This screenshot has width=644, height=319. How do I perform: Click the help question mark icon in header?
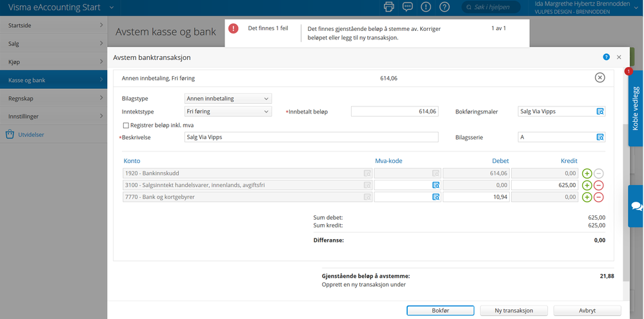click(445, 7)
